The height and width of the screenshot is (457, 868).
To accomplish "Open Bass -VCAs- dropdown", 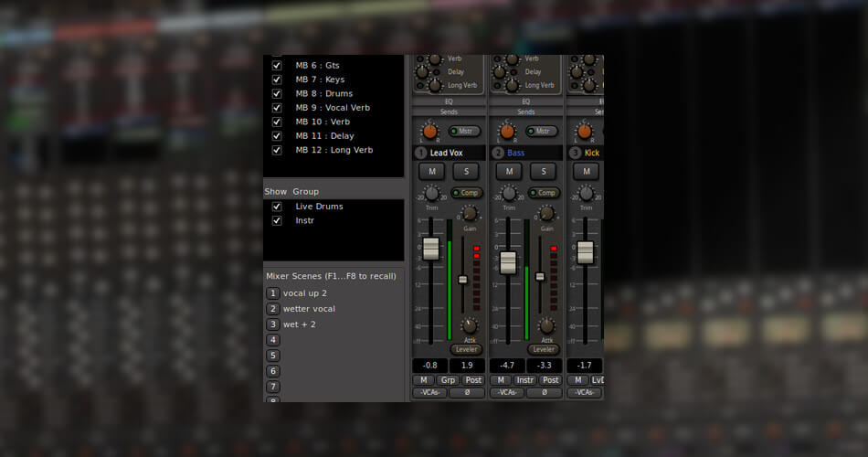I will tap(507, 393).
